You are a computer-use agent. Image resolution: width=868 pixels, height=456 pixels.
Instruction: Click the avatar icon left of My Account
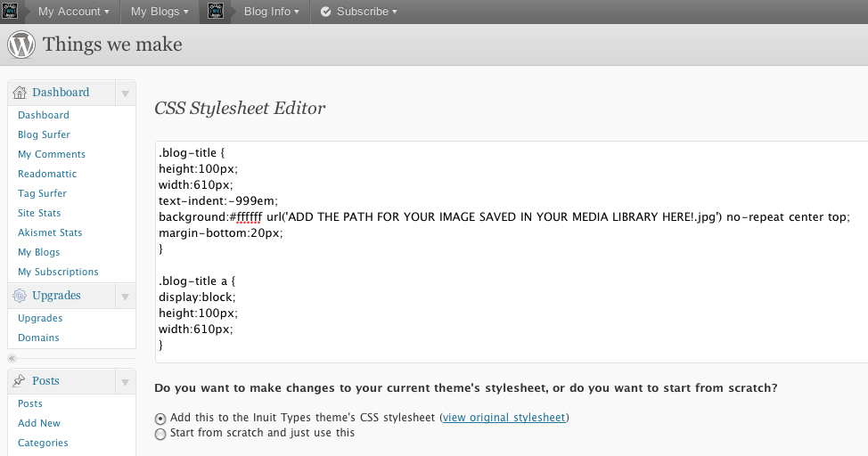11,12
